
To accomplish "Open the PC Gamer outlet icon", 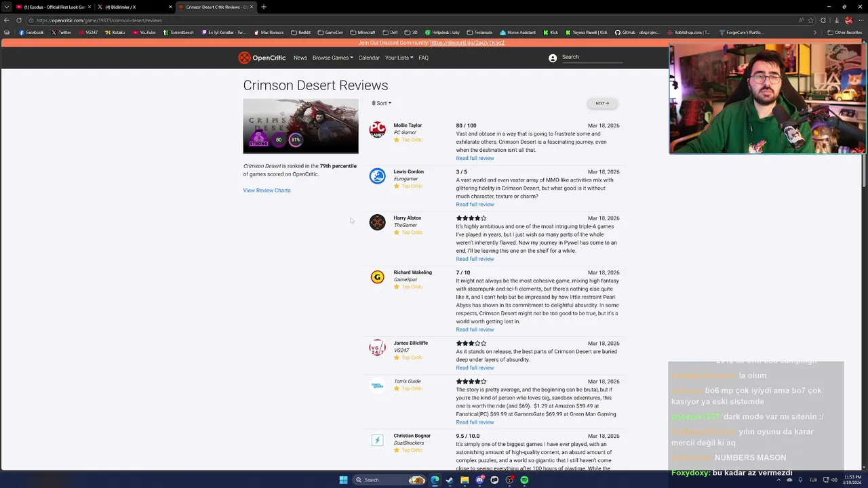I will [x=377, y=129].
